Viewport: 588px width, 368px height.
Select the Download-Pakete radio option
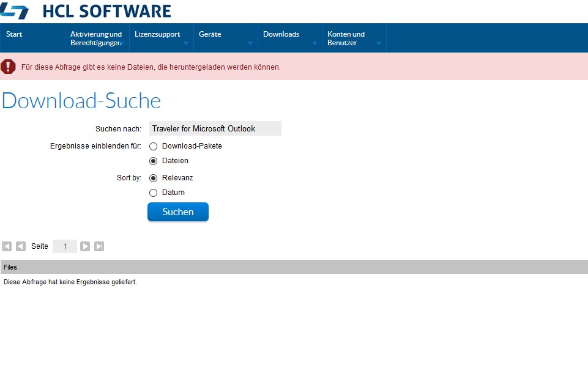click(x=154, y=146)
